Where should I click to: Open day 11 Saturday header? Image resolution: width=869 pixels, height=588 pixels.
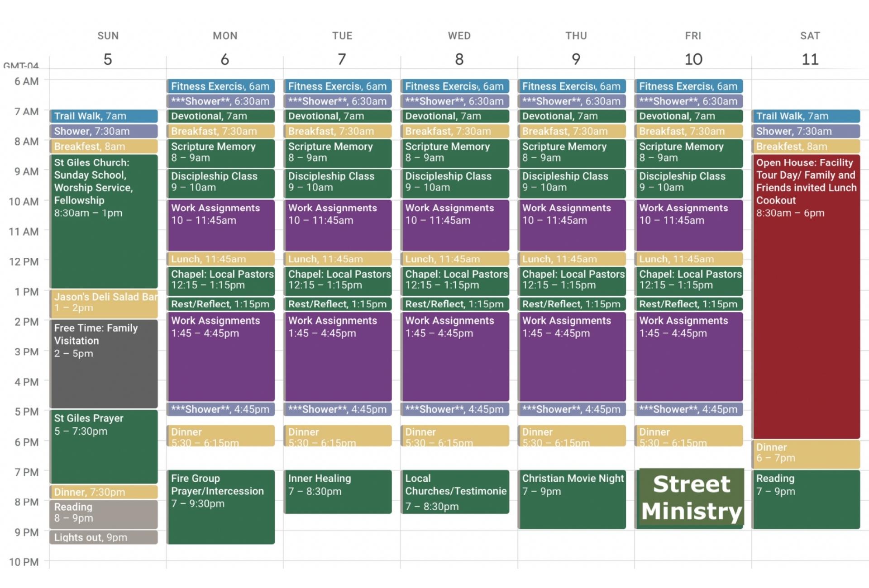810,59
